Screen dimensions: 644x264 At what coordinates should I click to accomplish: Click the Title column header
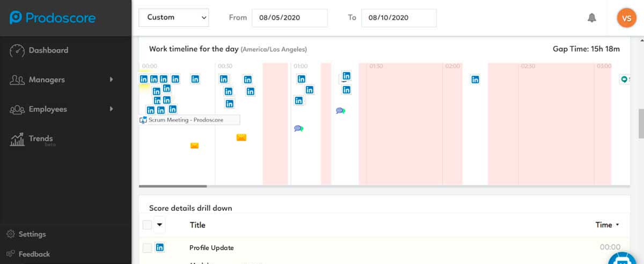pyautogui.click(x=197, y=225)
